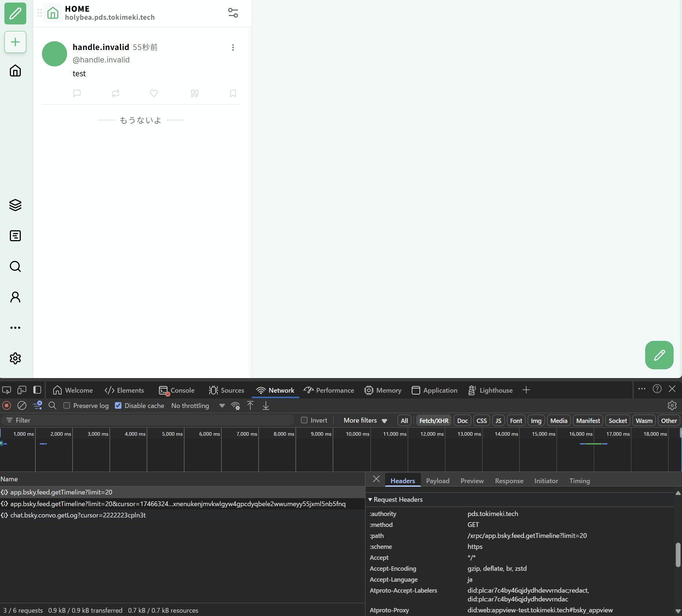Like the test post with heart icon
Image resolution: width=682 pixels, height=616 pixels.
(x=154, y=93)
